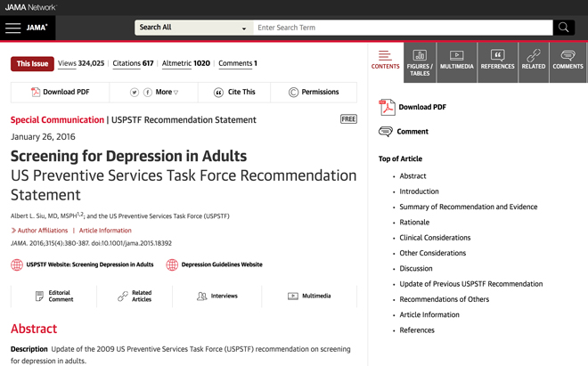Open the References tab
The width and height of the screenshot is (588, 366).
498,62
